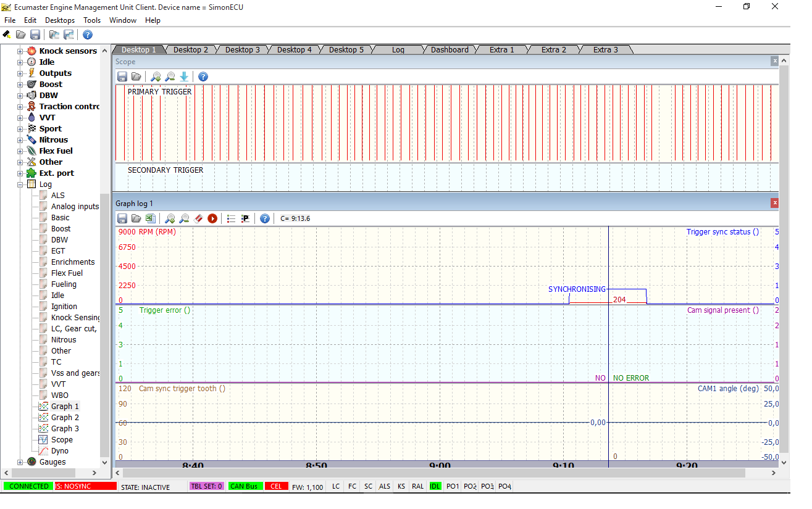Expand the Gauges tree node
The width and height of the screenshot is (812, 509).
point(20,462)
